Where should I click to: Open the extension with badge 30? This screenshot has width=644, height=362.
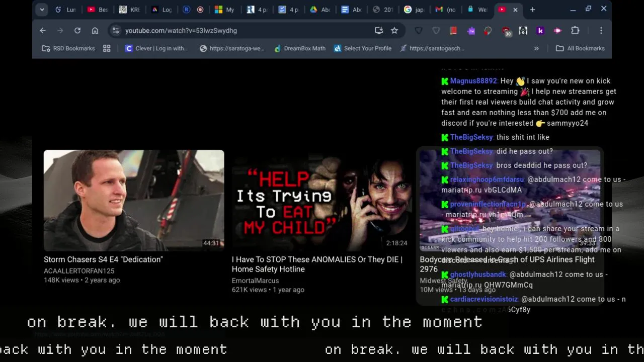[x=506, y=31]
